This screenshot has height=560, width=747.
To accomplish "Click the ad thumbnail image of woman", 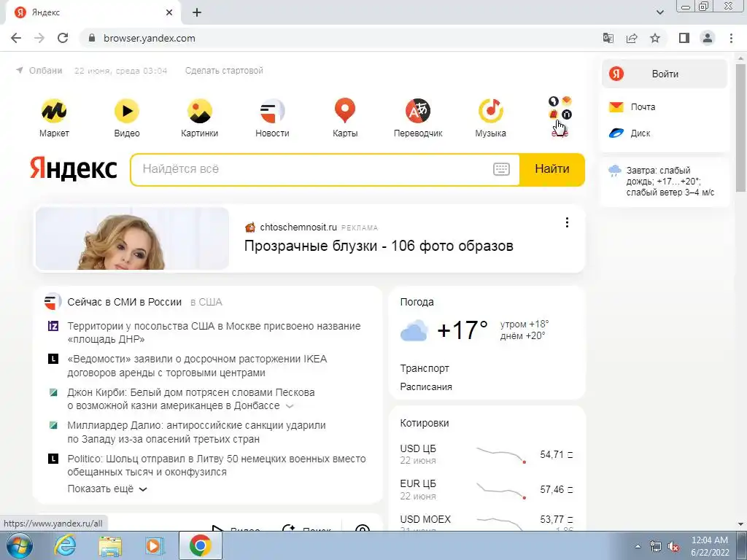I will click(x=132, y=238).
